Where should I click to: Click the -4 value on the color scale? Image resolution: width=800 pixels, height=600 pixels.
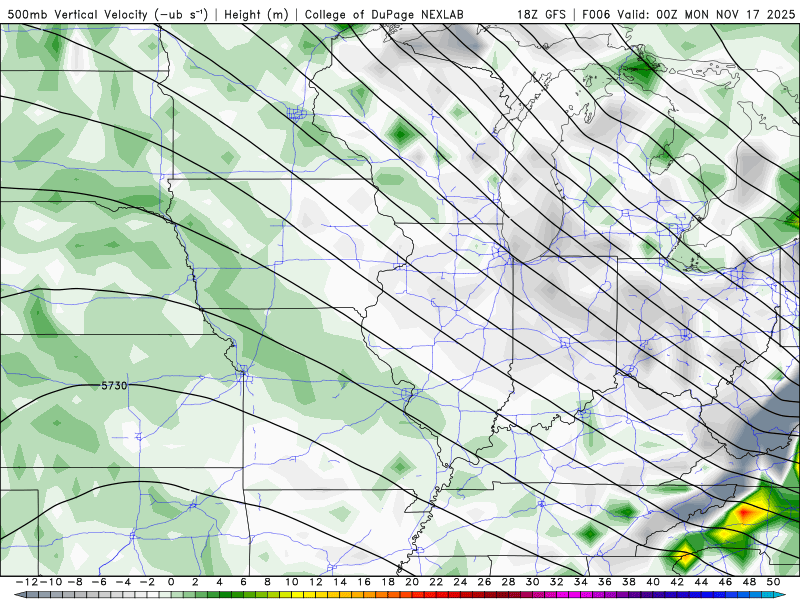(123, 582)
